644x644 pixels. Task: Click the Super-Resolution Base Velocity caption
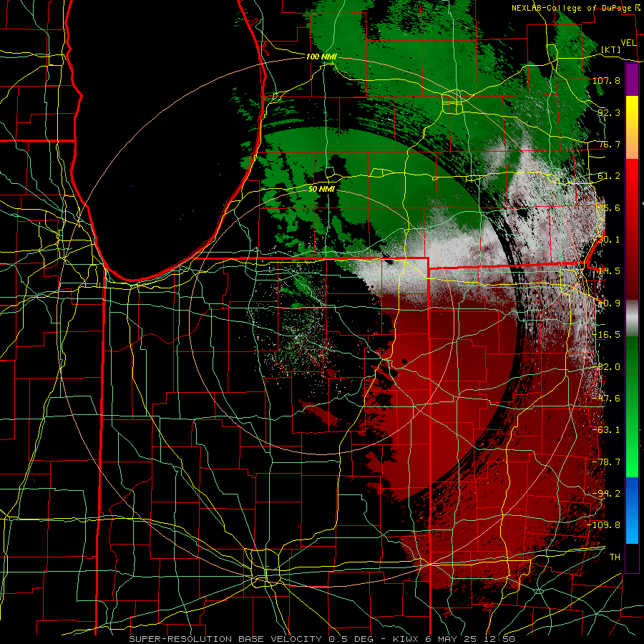pos(322,639)
